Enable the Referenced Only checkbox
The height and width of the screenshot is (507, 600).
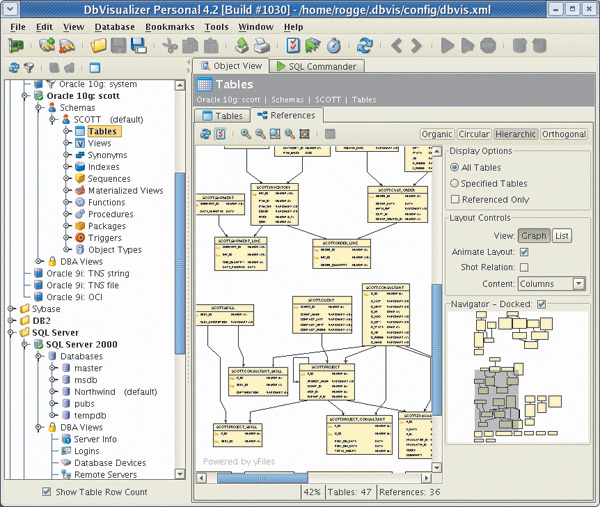click(455, 199)
